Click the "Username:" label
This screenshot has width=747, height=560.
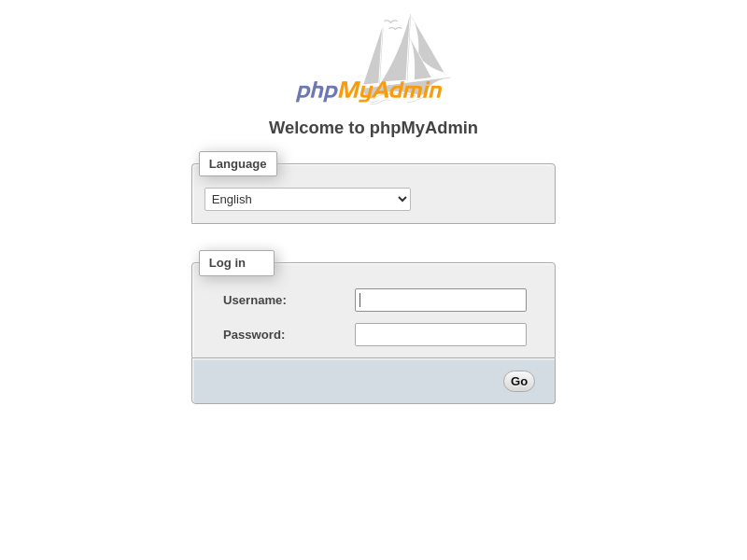(x=255, y=300)
